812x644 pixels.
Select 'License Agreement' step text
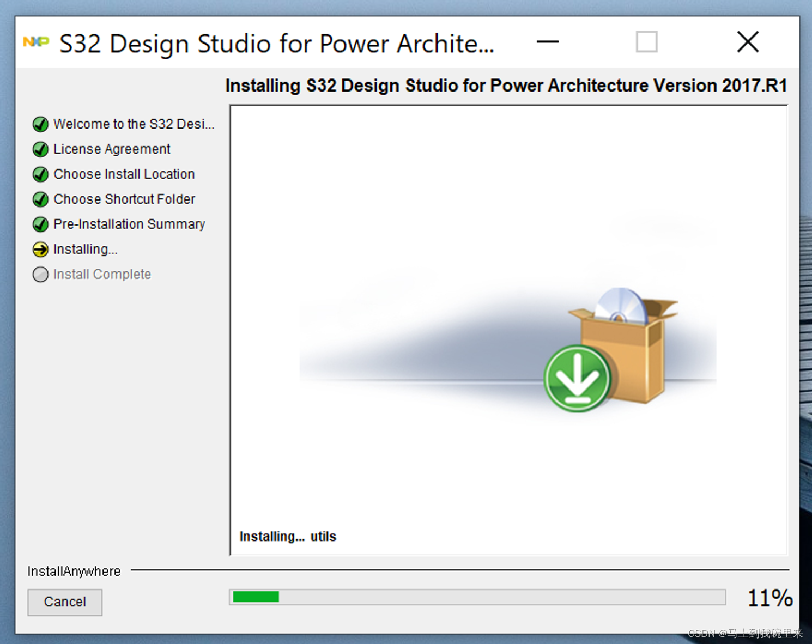click(112, 149)
